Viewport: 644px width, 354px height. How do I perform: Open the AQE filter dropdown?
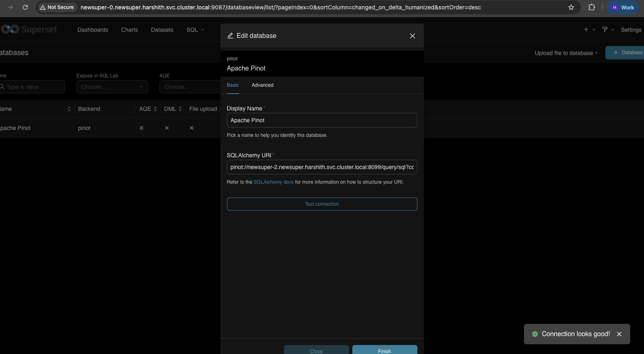tap(190, 87)
